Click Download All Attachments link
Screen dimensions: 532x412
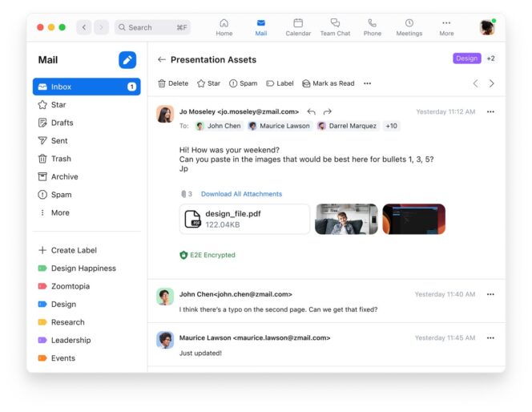pyautogui.click(x=241, y=194)
